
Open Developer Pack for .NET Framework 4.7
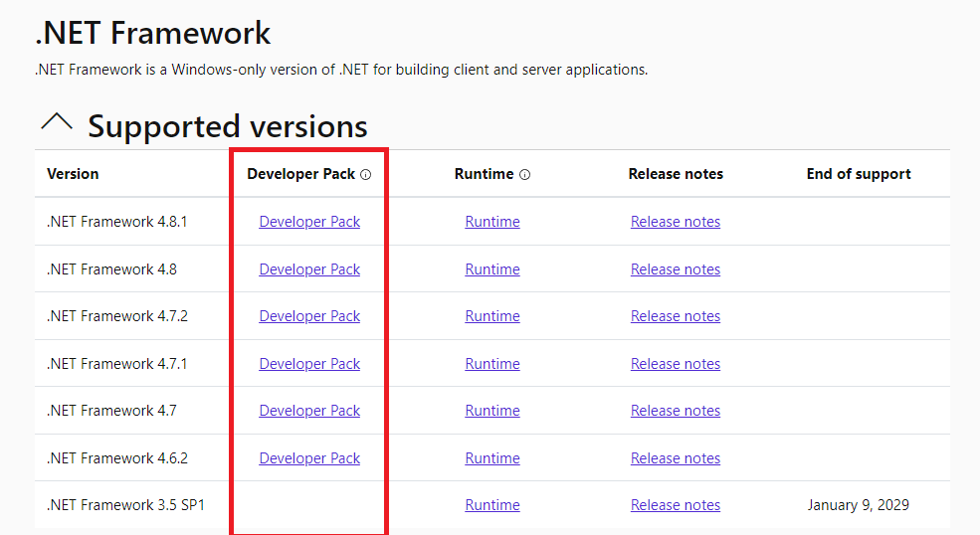[309, 411]
